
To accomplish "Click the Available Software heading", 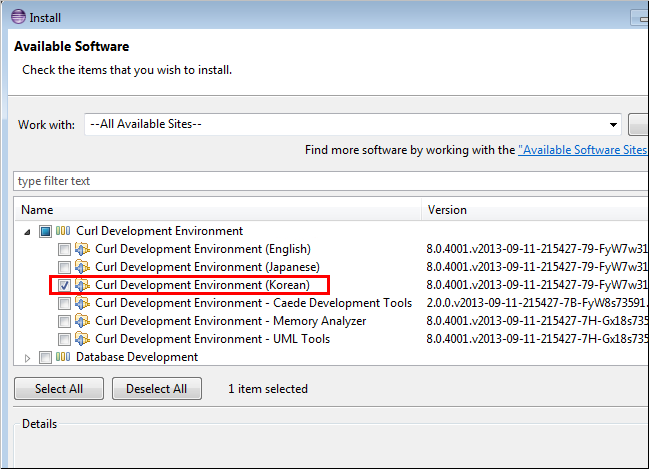I will pyautogui.click(x=72, y=46).
